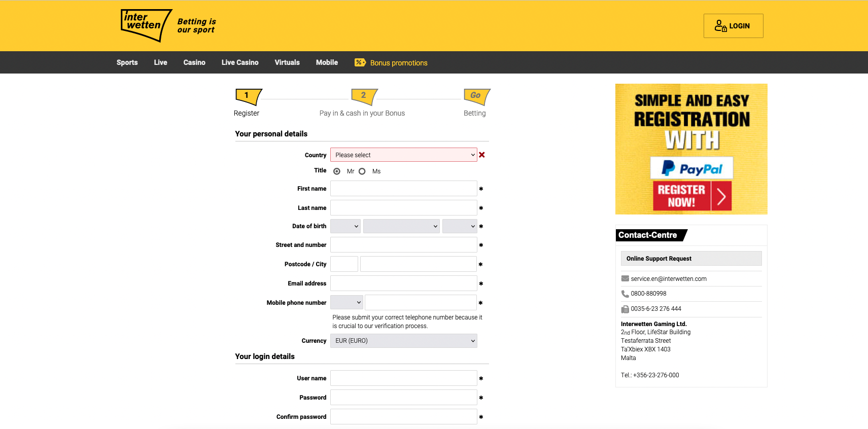Click the Last name input field
The width and height of the screenshot is (868, 429).
[x=404, y=208]
